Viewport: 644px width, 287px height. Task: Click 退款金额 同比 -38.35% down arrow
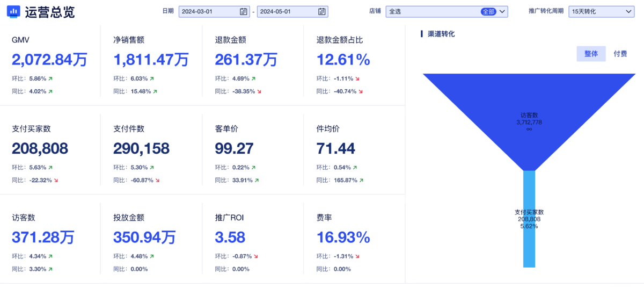pos(259,91)
